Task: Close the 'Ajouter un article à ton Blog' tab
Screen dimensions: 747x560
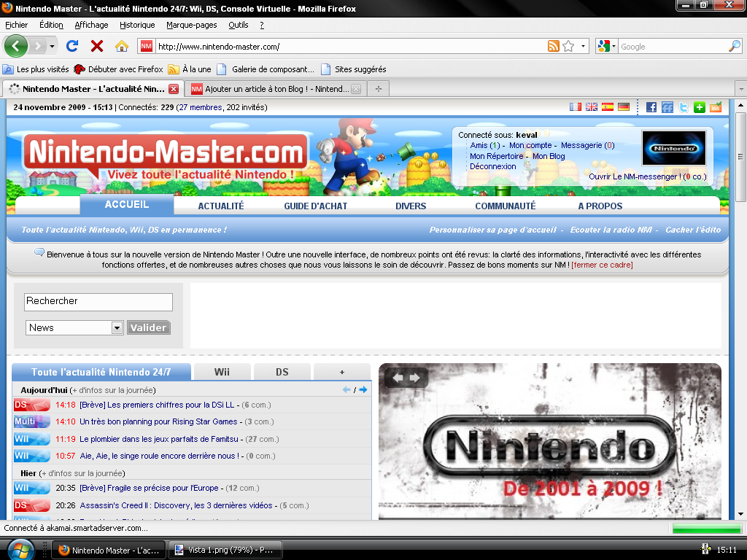Action: point(356,89)
